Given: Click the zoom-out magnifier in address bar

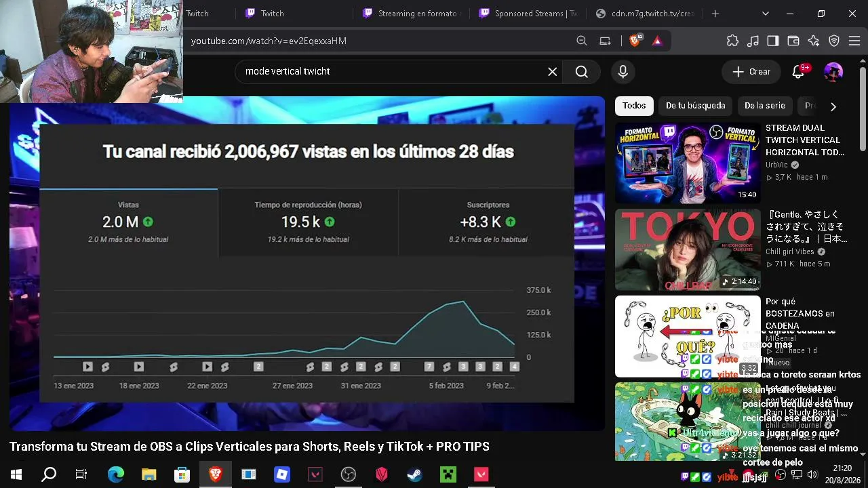Looking at the screenshot, I should [x=582, y=41].
